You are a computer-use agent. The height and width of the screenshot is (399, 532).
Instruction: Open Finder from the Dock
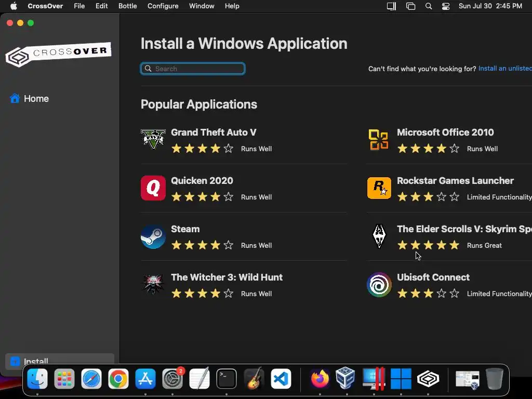click(x=37, y=379)
